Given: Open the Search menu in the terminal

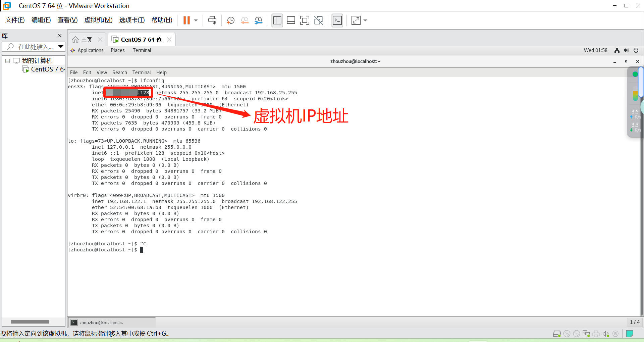Looking at the screenshot, I should pyautogui.click(x=119, y=72).
